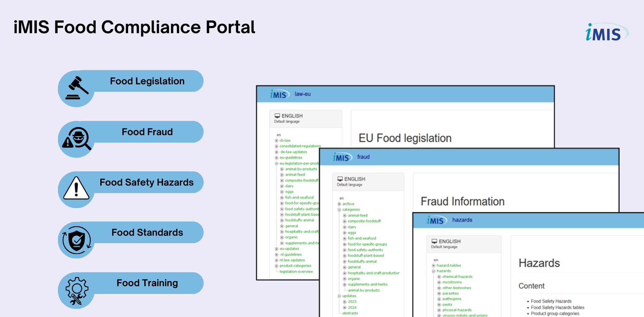The width and height of the screenshot is (644, 317).
Task: Click the shield checkmark standards icon
Action: click(77, 240)
